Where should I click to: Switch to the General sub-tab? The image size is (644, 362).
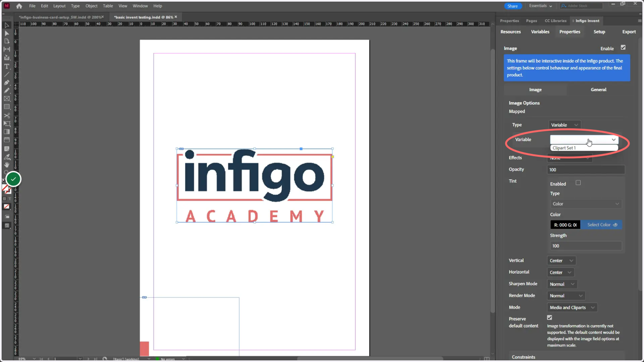598,90
